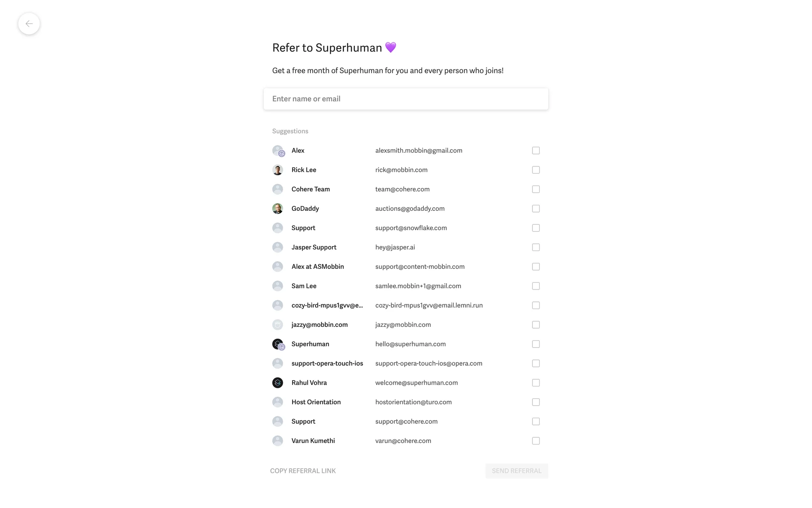
Task: Click the Superhuman contact avatar icon
Action: 277,344
